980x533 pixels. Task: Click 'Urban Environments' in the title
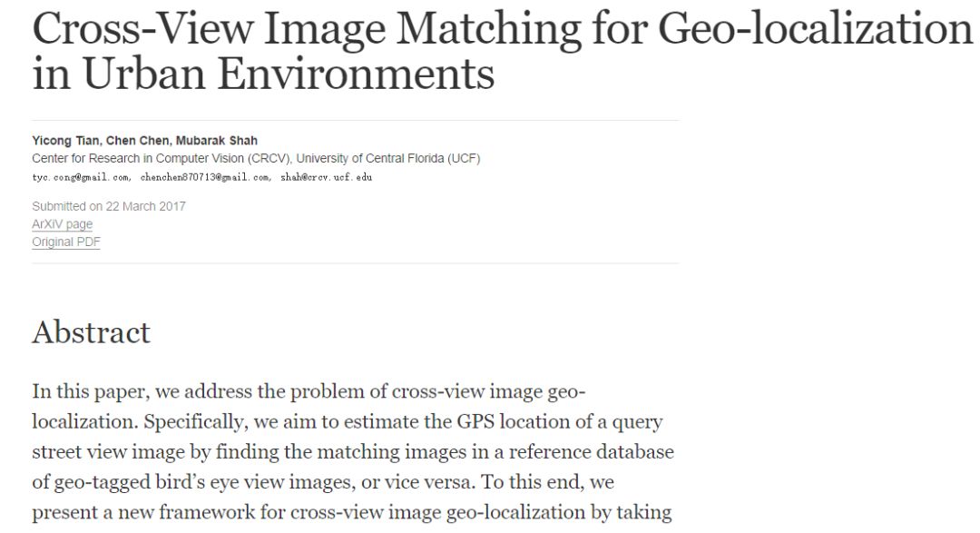point(289,74)
